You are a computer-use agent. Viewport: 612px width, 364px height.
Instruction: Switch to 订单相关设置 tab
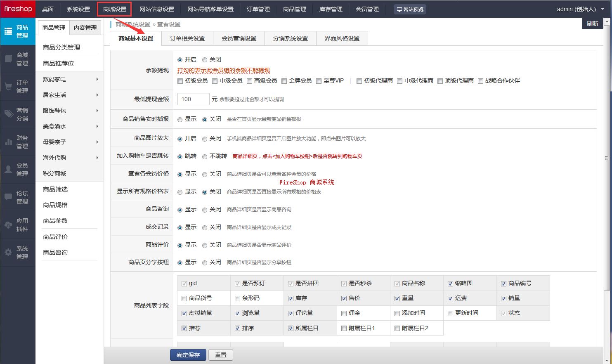pos(187,38)
